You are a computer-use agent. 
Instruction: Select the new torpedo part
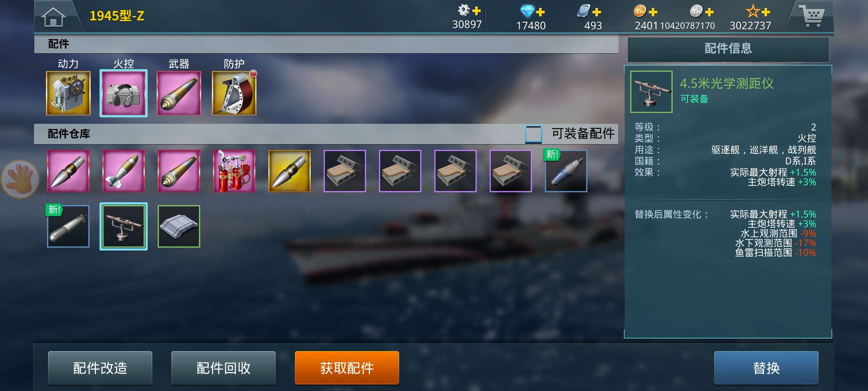point(68,226)
